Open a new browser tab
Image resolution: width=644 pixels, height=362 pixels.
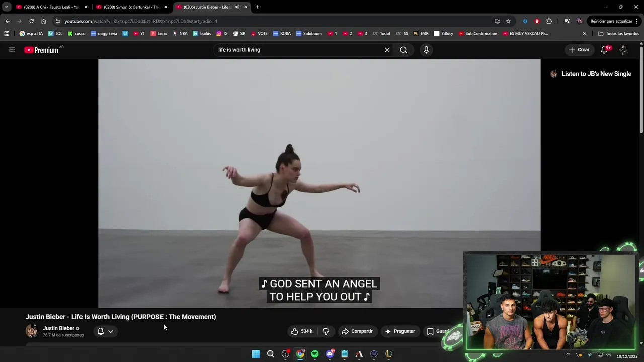[258, 7]
